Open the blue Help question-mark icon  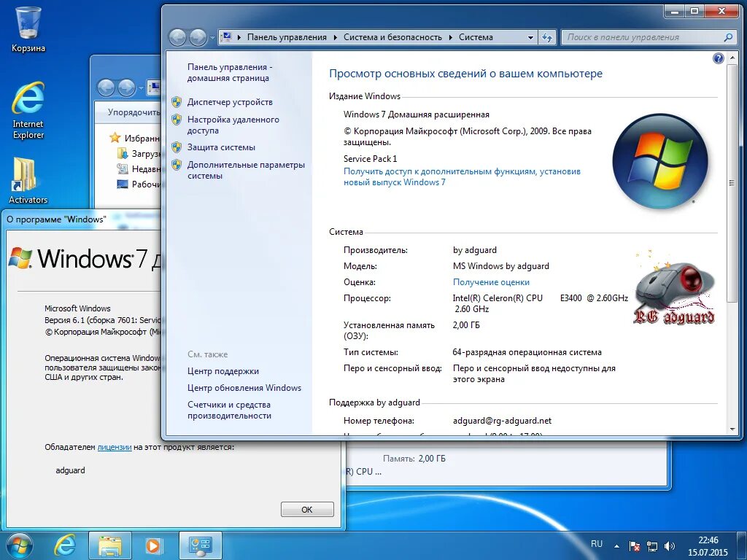[719, 58]
